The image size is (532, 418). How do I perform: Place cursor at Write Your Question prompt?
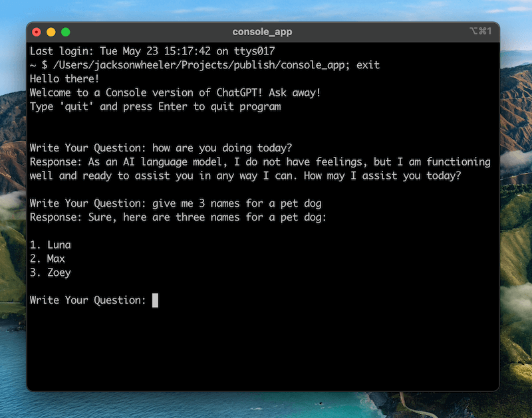(x=155, y=300)
